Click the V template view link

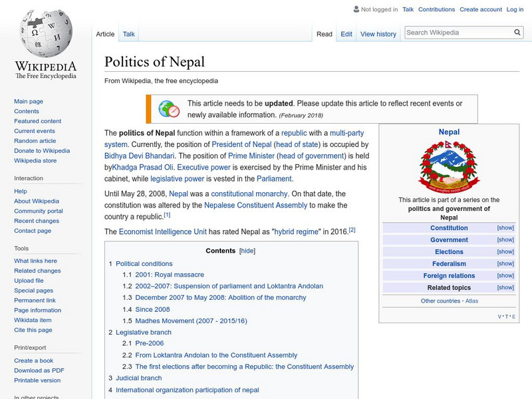499,317
